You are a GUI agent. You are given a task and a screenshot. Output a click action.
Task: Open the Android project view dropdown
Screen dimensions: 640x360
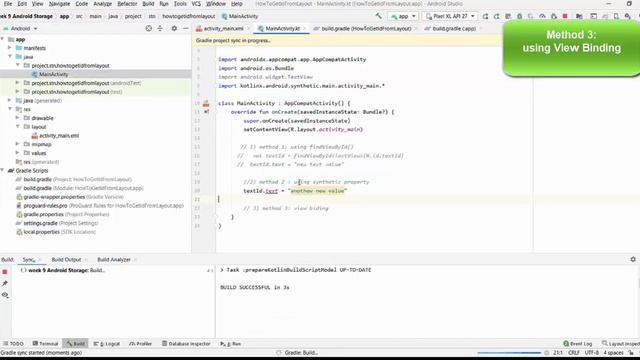click(20, 29)
